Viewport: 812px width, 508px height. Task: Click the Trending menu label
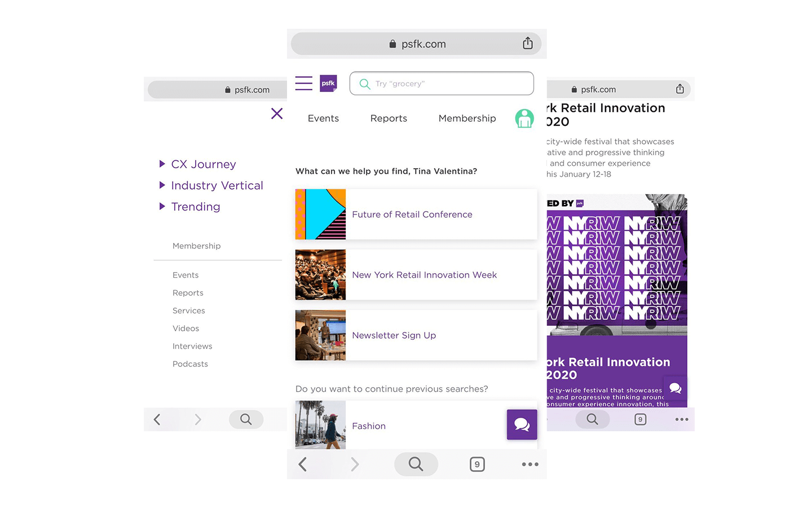tap(196, 207)
